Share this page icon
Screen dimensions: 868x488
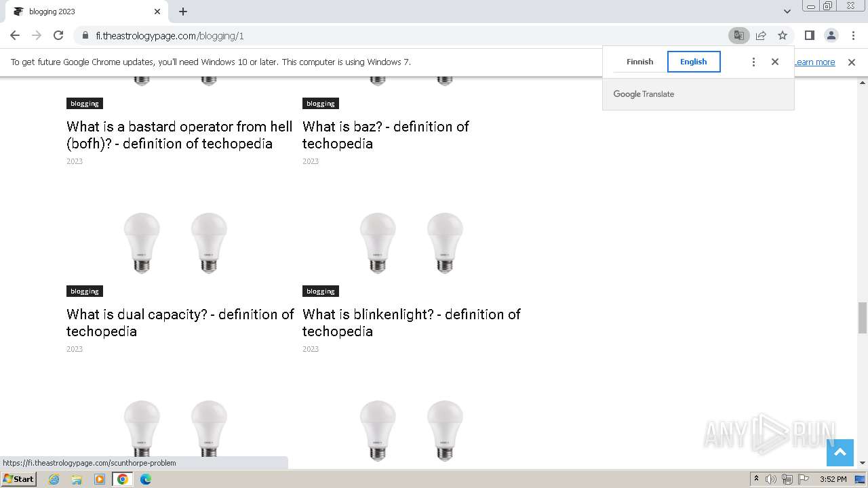[761, 35]
